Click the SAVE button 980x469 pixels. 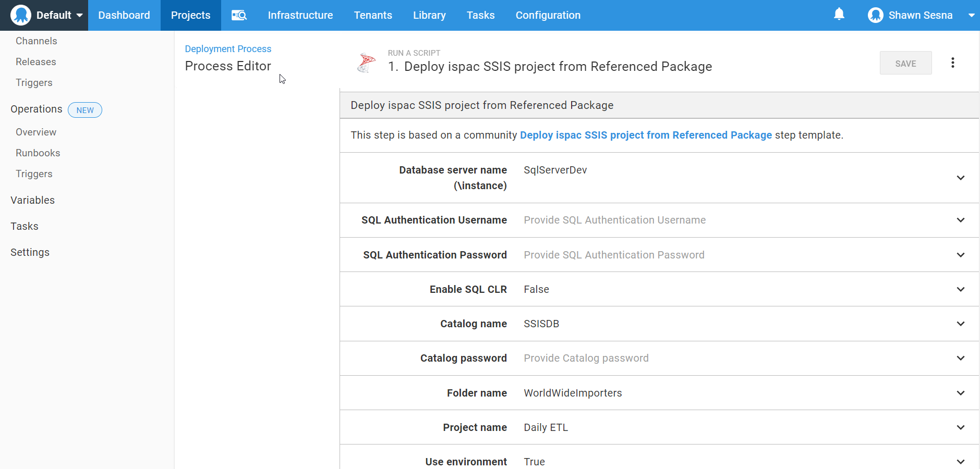(x=905, y=63)
